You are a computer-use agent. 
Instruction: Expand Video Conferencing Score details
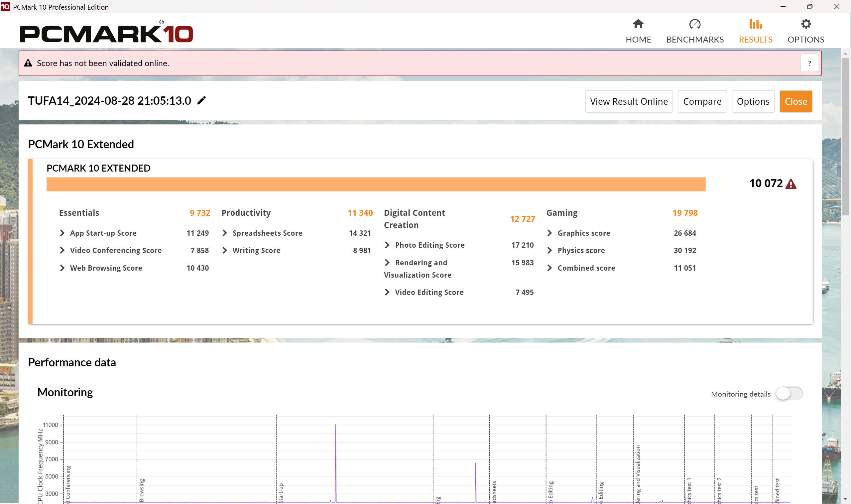coord(62,250)
